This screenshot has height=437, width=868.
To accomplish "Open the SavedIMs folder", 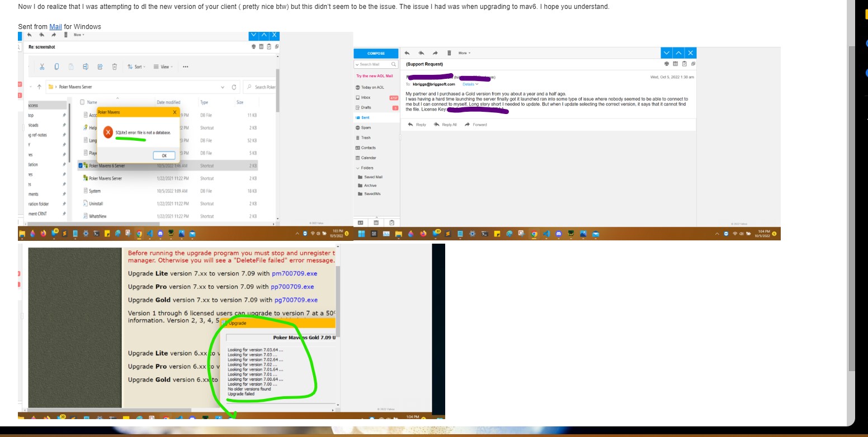I will [x=370, y=193].
